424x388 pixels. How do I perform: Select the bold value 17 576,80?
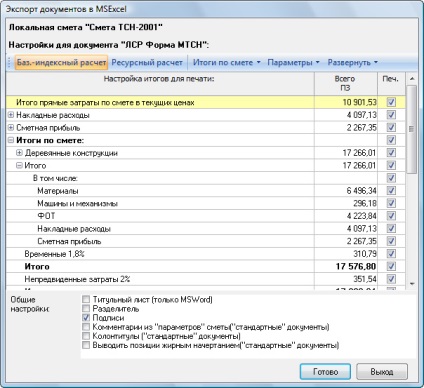(356, 267)
